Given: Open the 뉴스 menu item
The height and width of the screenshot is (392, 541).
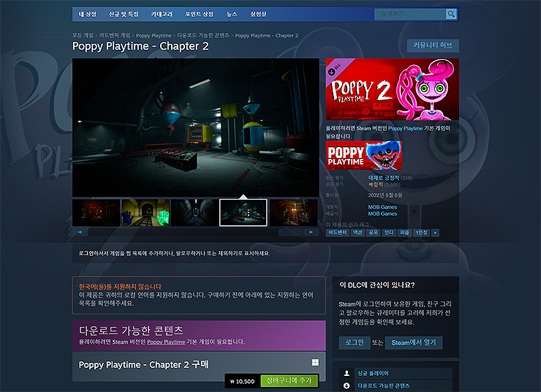Looking at the screenshot, I should point(232,14).
